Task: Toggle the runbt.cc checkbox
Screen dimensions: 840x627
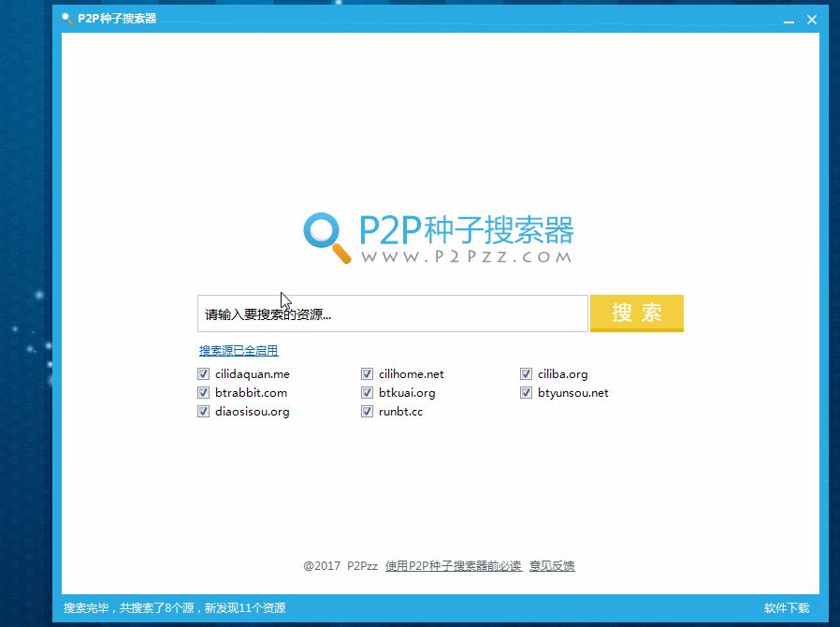Action: [367, 411]
